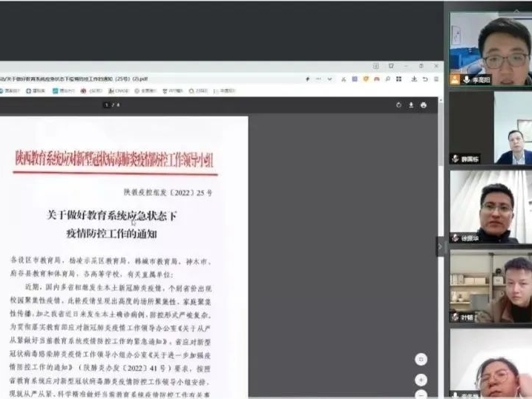Screen dimensions: 532x399
Task: Click the PDF file name in address bar
Action: (x=74, y=79)
